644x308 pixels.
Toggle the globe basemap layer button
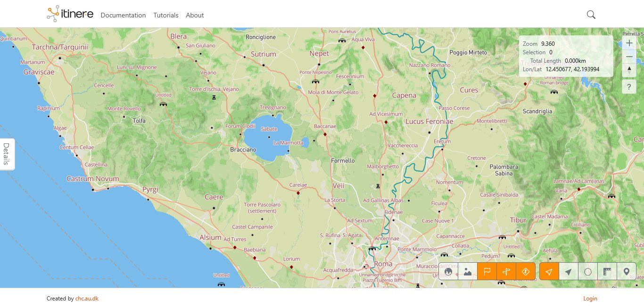click(x=448, y=272)
